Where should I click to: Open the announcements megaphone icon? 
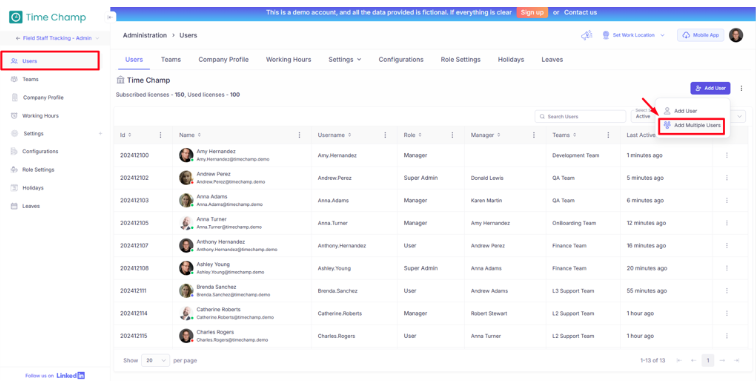[586, 35]
